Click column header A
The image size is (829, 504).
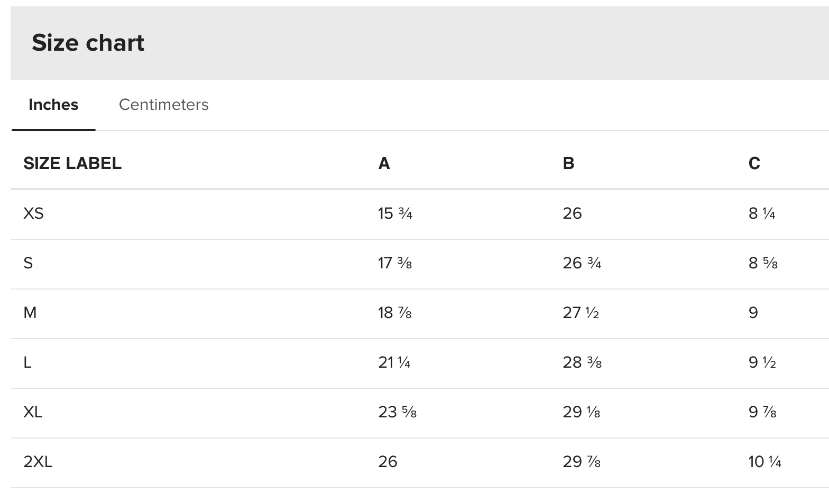click(384, 163)
